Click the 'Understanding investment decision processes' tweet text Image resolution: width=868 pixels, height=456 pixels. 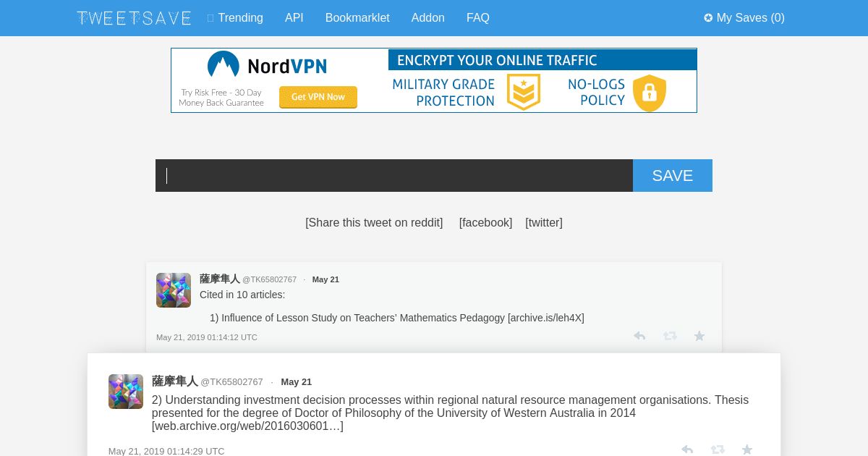[x=450, y=413]
